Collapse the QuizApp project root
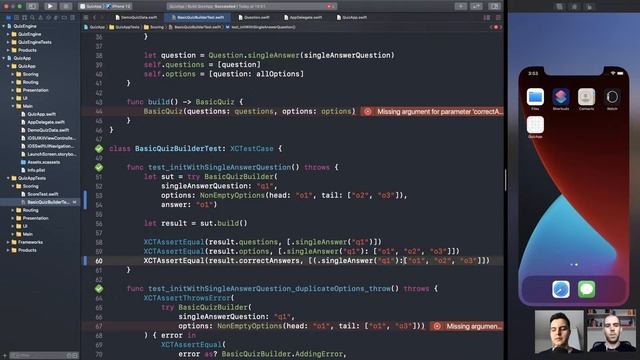 point(4,58)
